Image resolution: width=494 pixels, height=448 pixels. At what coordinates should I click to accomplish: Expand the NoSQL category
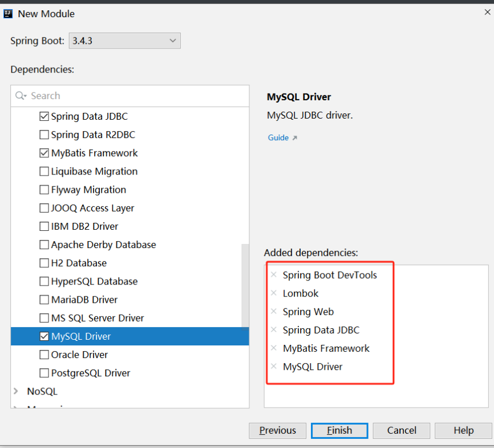[16, 392]
